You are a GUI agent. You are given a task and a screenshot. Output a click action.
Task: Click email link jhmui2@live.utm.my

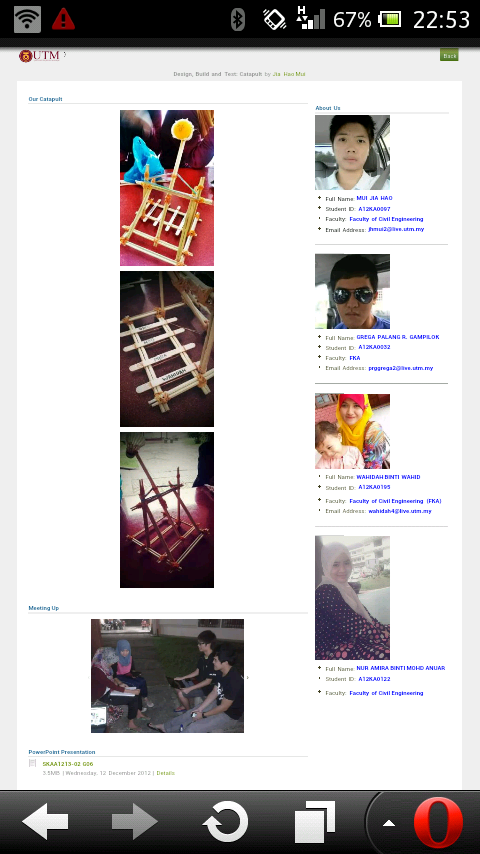(x=396, y=229)
